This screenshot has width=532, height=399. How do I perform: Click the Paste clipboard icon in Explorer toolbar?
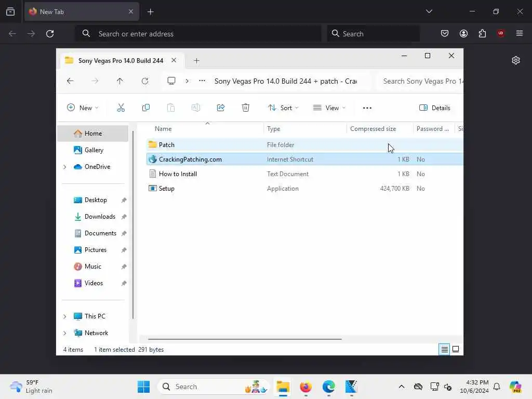pyautogui.click(x=170, y=108)
